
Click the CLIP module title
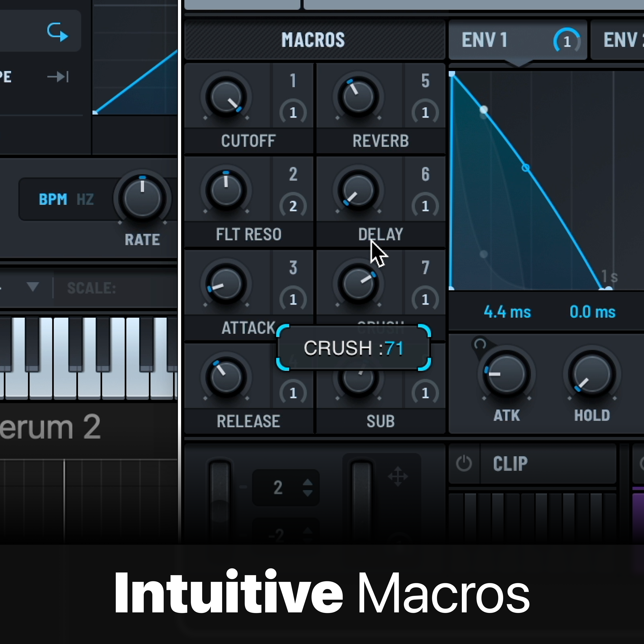[510, 463]
